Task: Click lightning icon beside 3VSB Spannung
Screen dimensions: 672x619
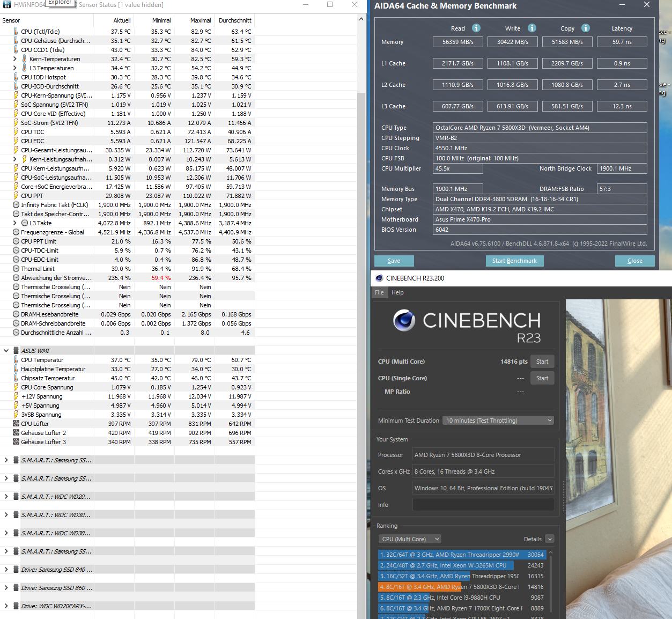Action: 16,415
